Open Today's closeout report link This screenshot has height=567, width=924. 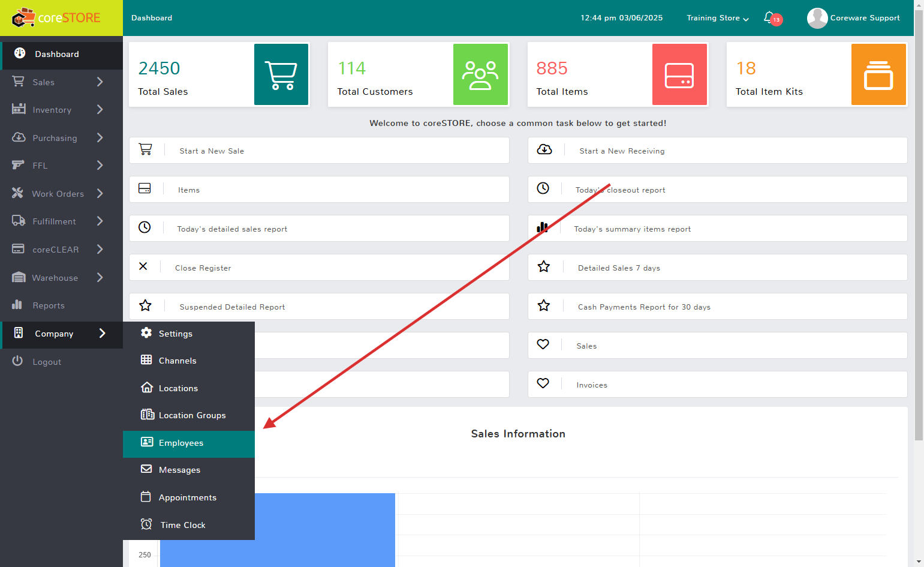717,190
